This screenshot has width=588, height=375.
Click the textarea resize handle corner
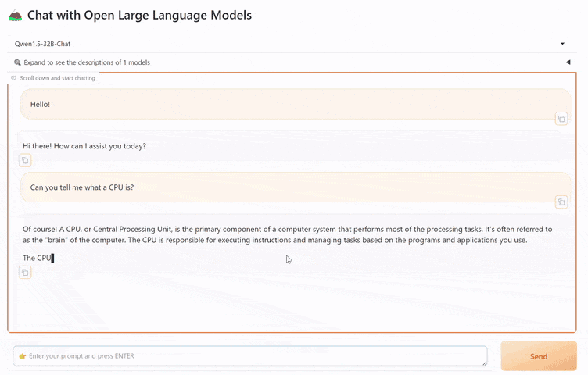pyautogui.click(x=484, y=362)
